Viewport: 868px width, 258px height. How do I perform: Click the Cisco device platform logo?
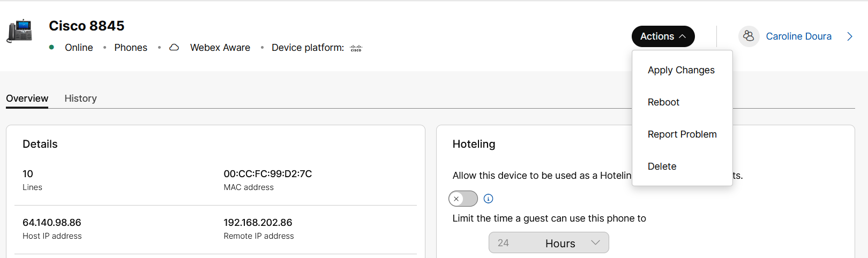pos(356,48)
